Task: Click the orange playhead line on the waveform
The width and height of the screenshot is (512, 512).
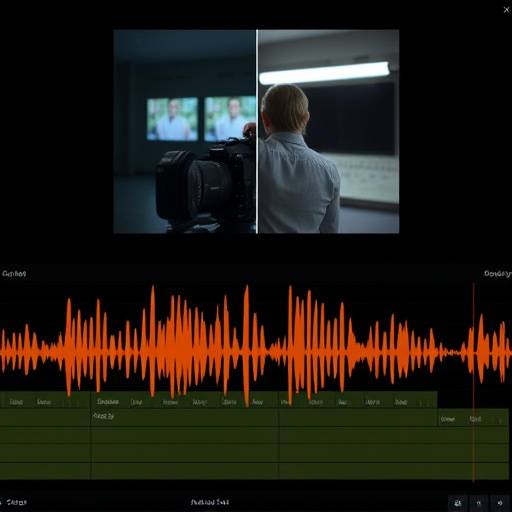Action: [x=473, y=382]
